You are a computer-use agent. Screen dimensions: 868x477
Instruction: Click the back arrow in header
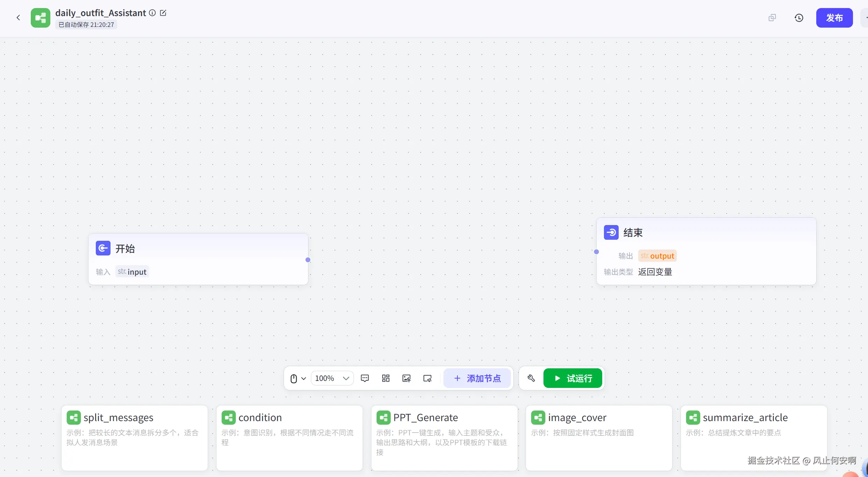point(18,17)
